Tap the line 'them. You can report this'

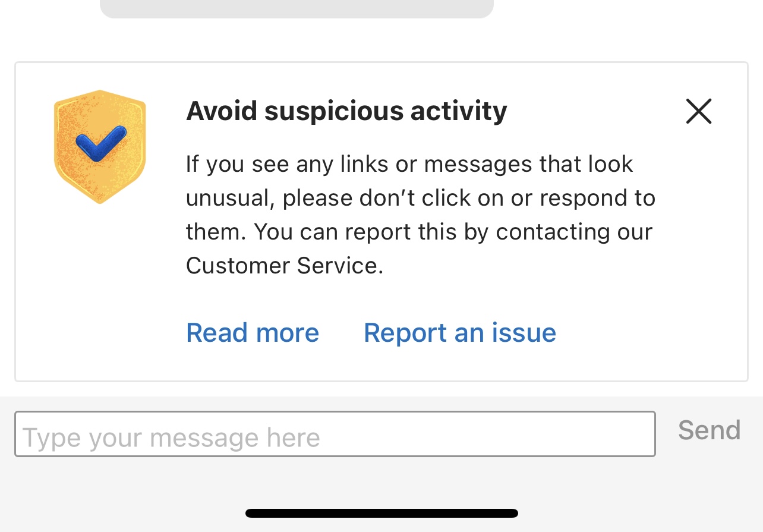(419, 231)
